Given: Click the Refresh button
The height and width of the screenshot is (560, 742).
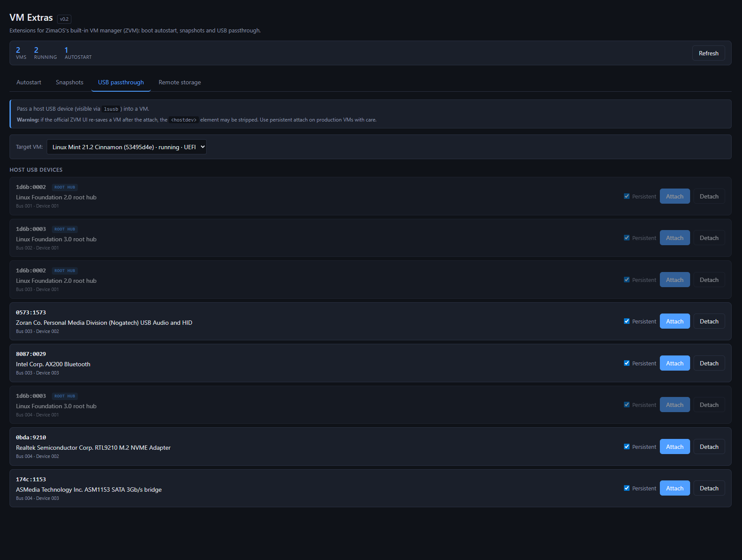Looking at the screenshot, I should 709,53.
